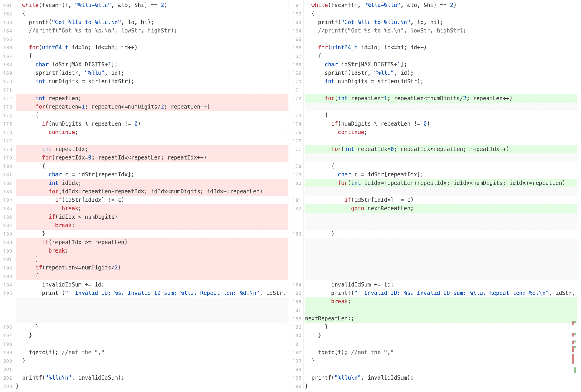
Task: Click removed line 'int repeatIdx;' in left pane
Action: click(x=64, y=149)
